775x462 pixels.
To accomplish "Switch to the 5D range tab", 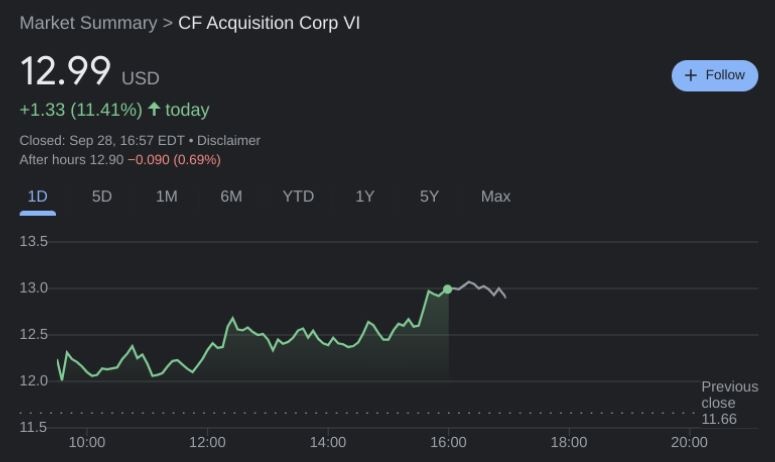I will 102,196.
